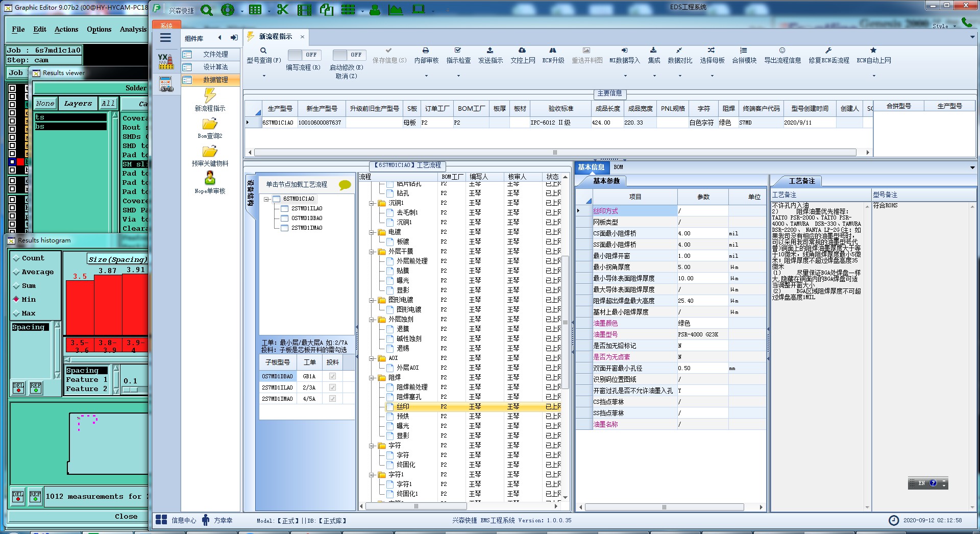980x534 pixels.
Task: Open the green area chart icon
Action: [x=395, y=10]
